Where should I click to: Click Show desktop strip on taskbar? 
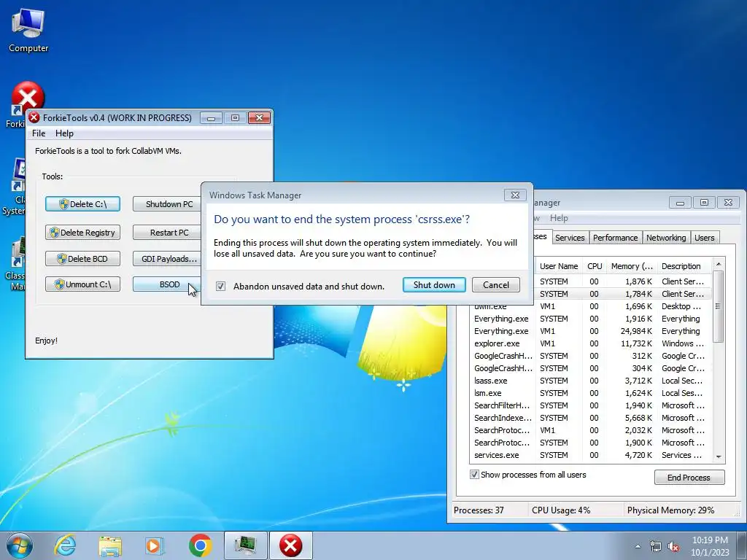(742, 545)
